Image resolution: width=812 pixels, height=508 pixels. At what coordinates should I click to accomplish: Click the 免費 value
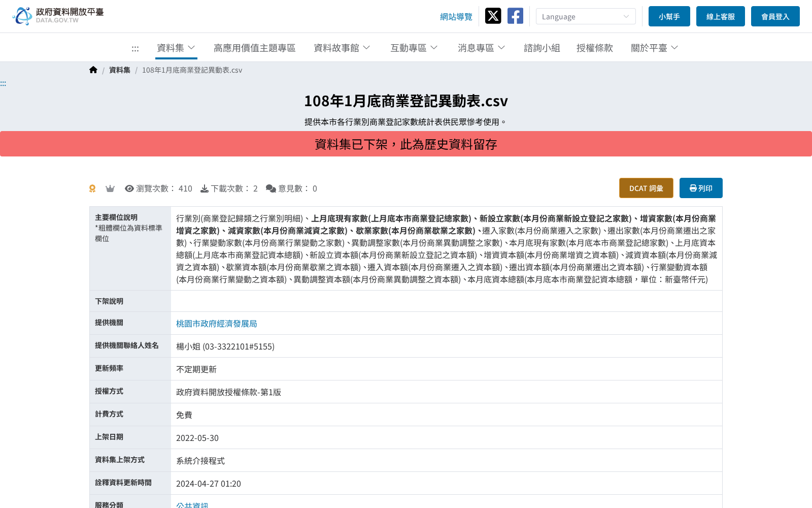pyautogui.click(x=184, y=415)
